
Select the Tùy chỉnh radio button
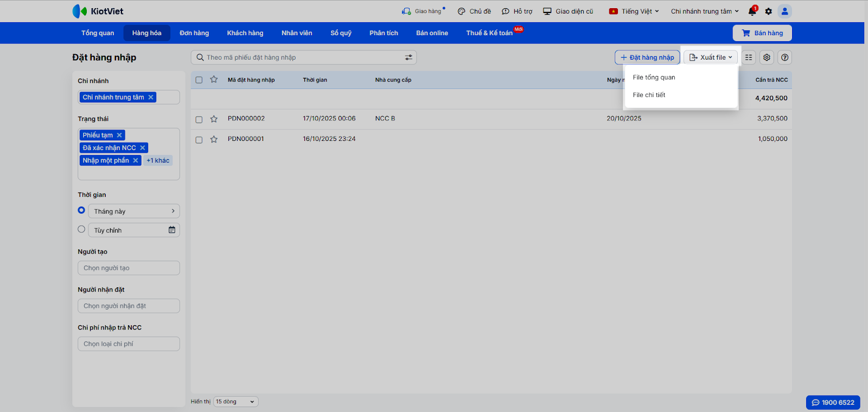coord(81,229)
